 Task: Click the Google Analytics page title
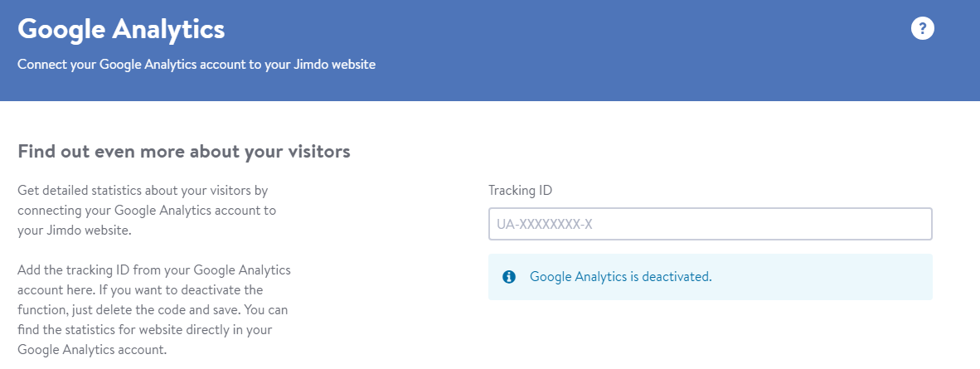click(121, 29)
